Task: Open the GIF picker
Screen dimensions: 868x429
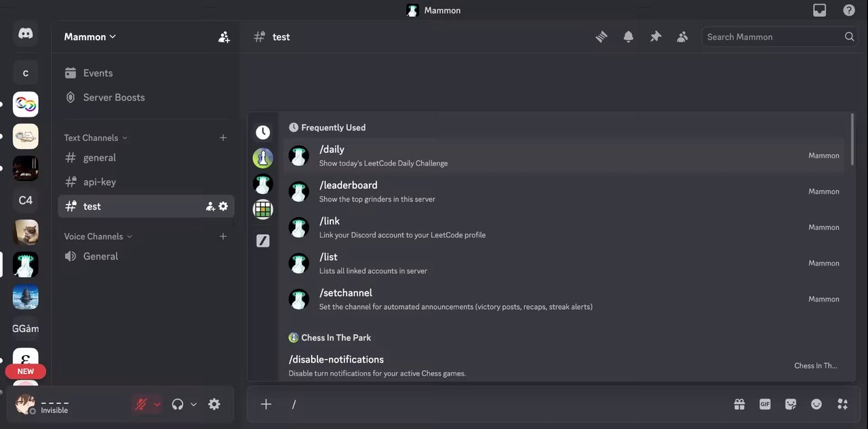Action: [765, 405]
